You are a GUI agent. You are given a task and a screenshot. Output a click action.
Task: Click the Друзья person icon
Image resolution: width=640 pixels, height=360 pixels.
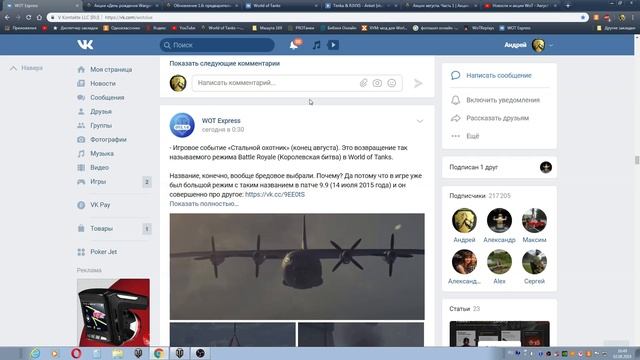point(81,111)
